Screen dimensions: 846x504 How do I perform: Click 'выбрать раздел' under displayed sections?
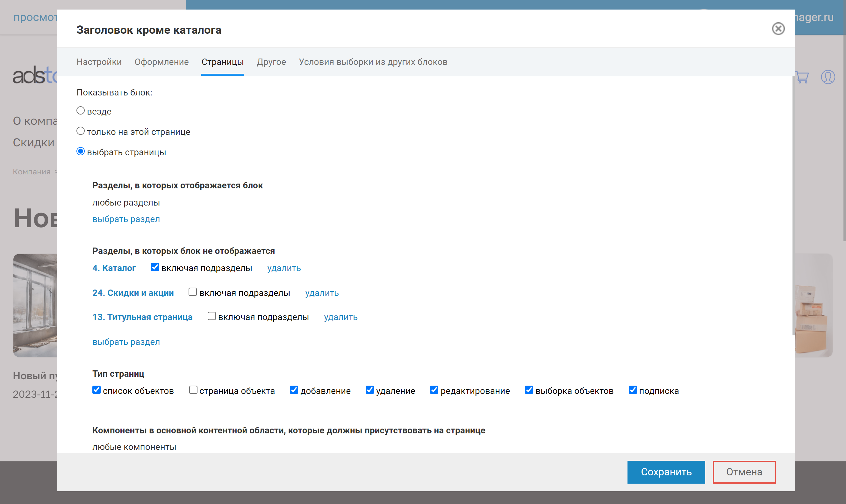[x=126, y=219]
